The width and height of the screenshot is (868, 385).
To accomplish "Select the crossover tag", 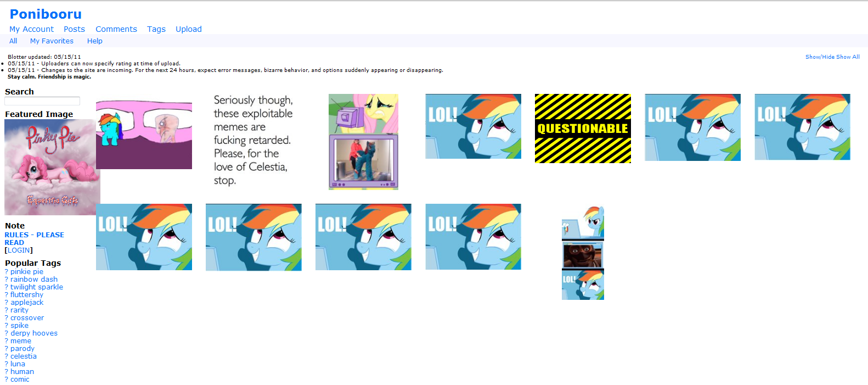I will (x=27, y=317).
